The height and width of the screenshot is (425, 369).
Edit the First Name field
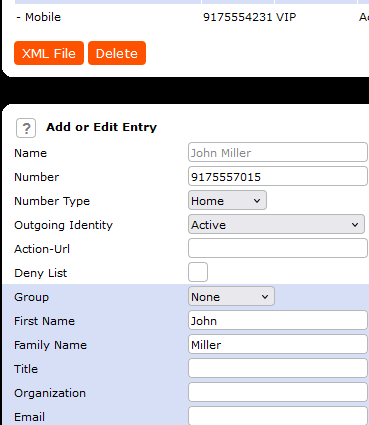pos(278,320)
